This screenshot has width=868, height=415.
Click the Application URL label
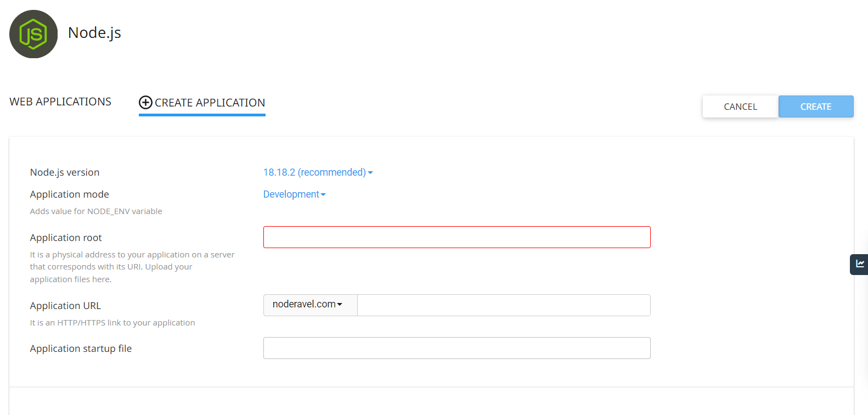click(65, 306)
